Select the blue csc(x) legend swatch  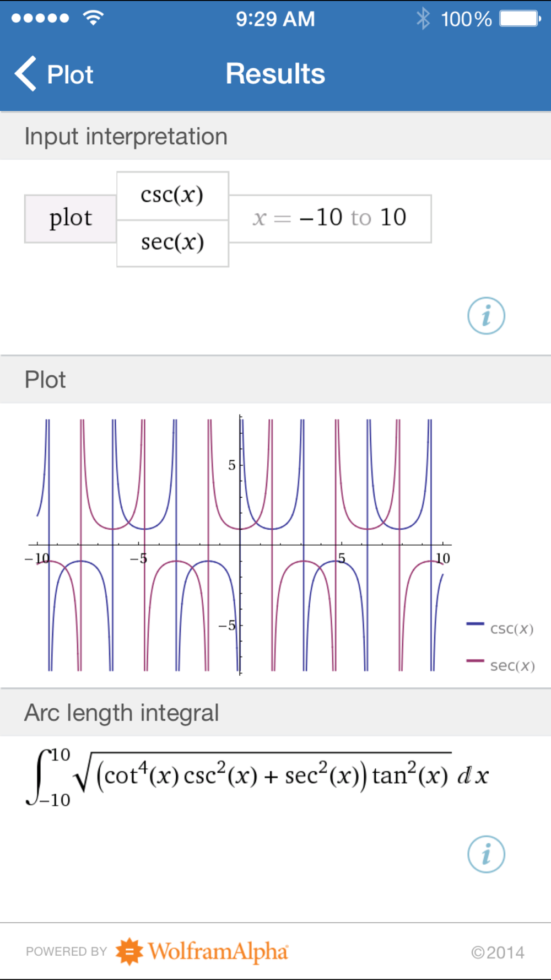[475, 623]
